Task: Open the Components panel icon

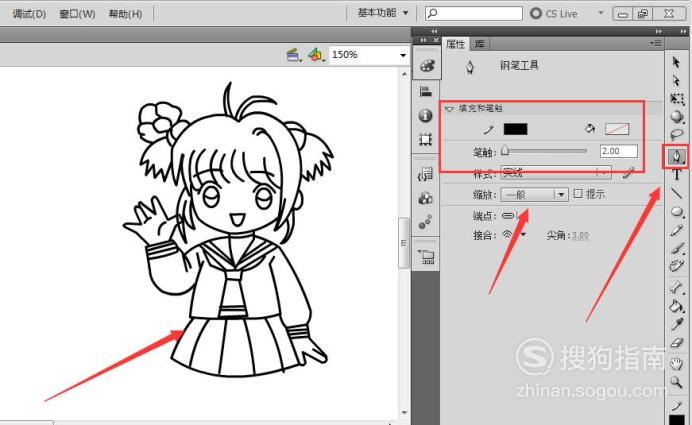Action: coord(425,198)
